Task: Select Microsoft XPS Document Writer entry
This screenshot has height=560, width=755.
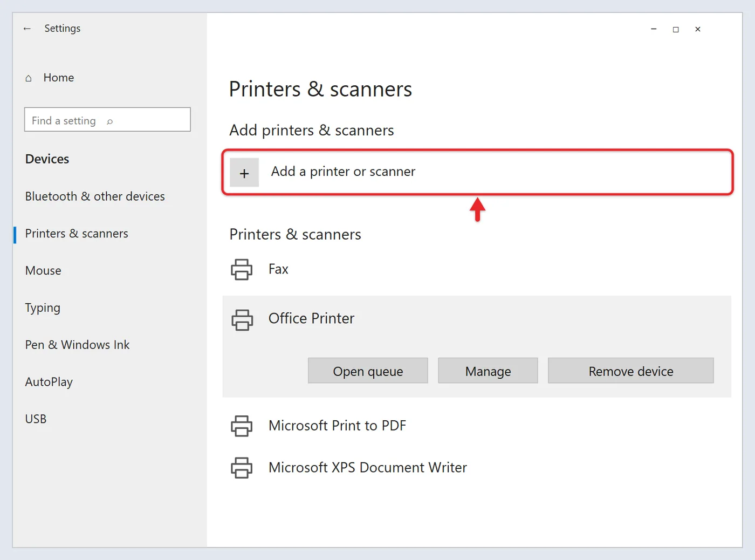Action: click(368, 468)
